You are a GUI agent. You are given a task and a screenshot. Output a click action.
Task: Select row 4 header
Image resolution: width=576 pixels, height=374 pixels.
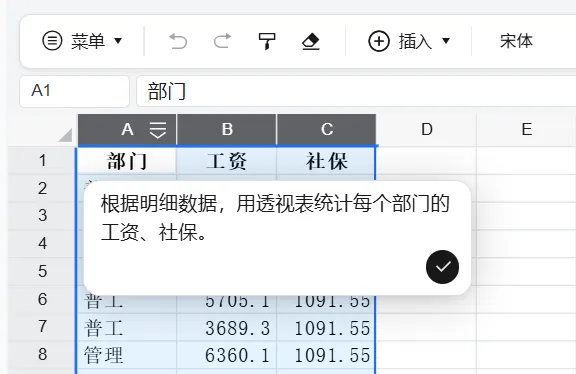tap(43, 244)
